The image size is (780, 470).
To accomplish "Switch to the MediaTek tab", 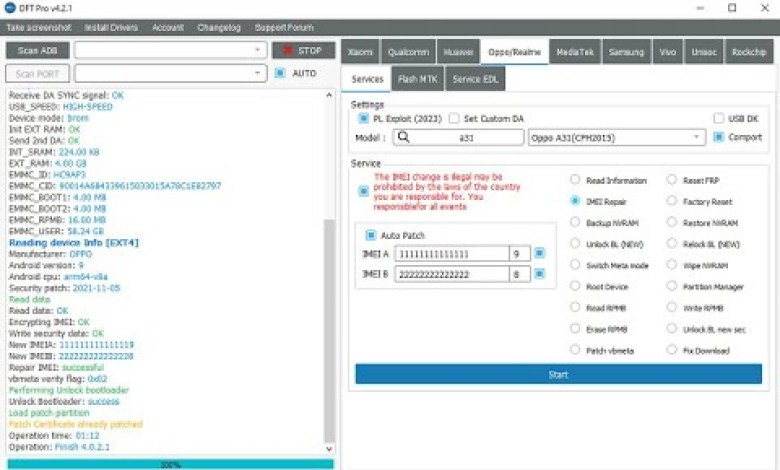I will point(575,52).
